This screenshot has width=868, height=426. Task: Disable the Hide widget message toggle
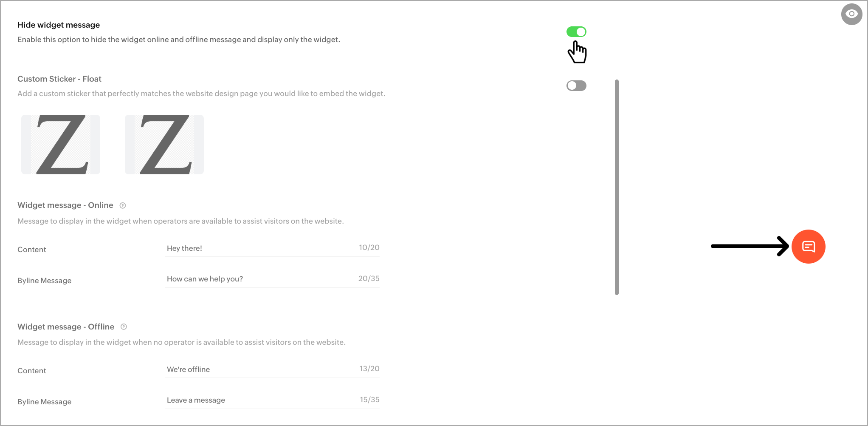coord(576,32)
